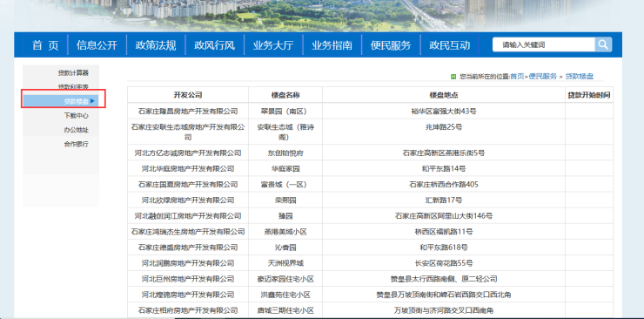The height and width of the screenshot is (319, 644).
Task: Click the 楼盘名称 column header
Action: coord(285,95)
